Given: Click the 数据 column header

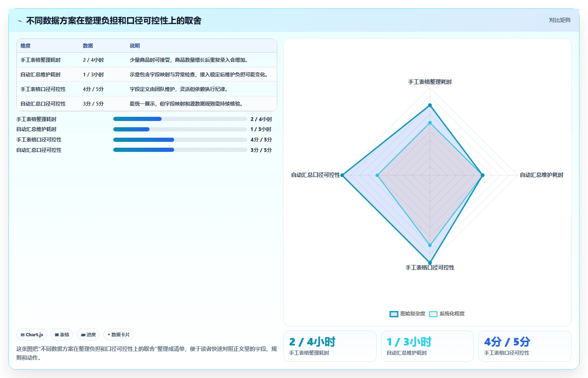Looking at the screenshot, I should coord(88,46).
